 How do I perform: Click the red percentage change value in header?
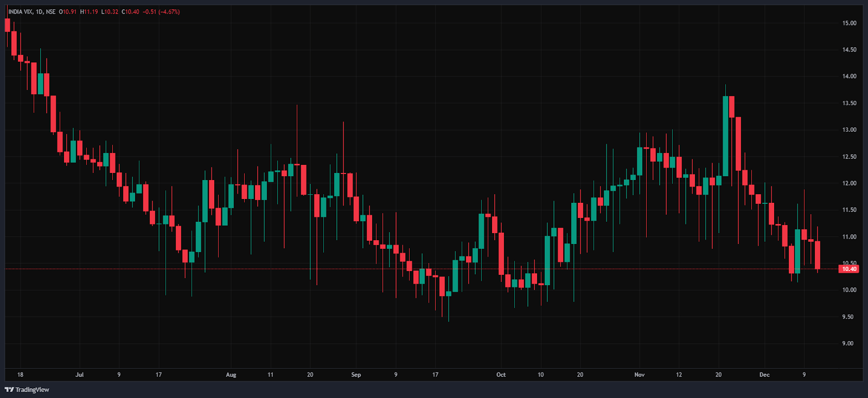point(169,12)
